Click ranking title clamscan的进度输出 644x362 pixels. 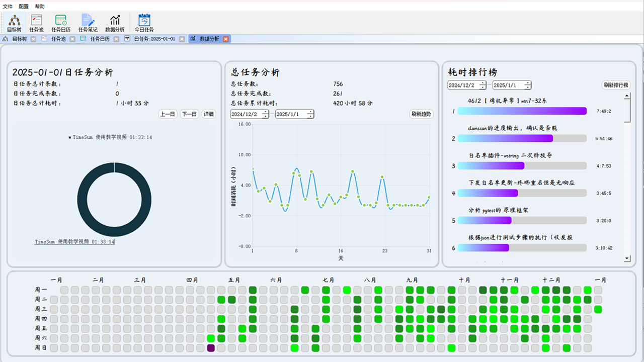point(512,128)
